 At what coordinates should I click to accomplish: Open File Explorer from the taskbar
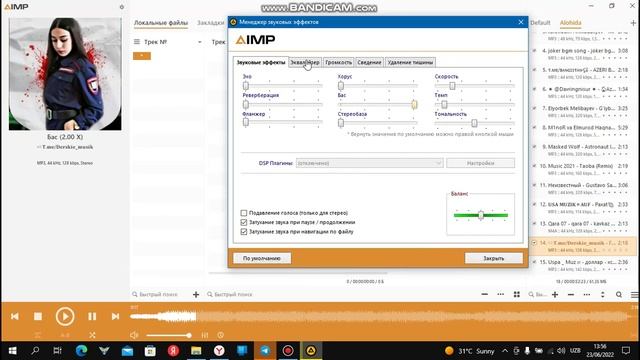[x=196, y=351]
